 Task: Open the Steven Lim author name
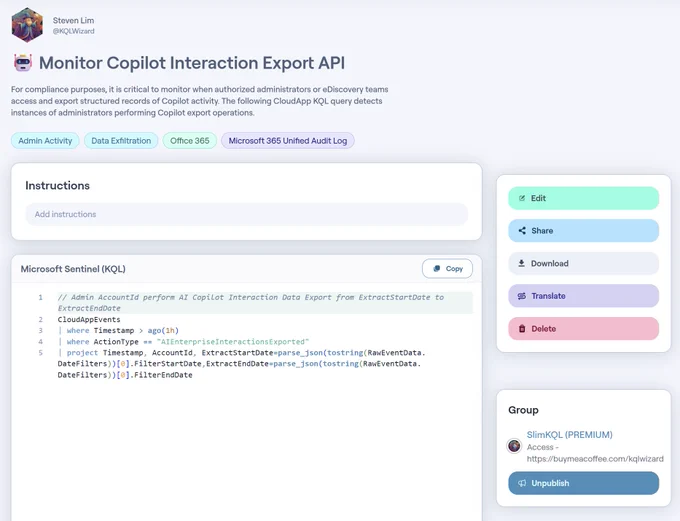coord(73,20)
